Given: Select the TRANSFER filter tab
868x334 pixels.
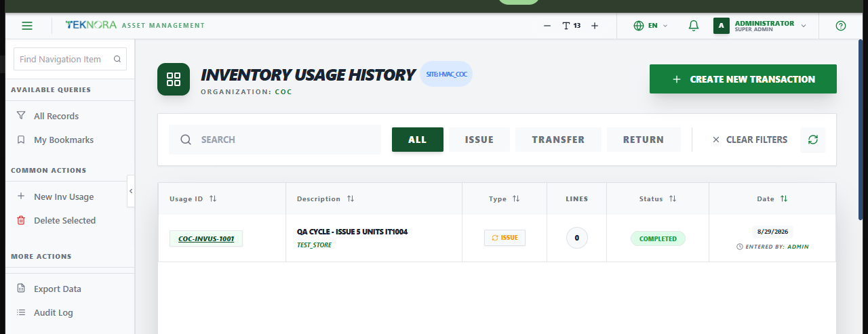Looking at the screenshot, I should click(558, 140).
